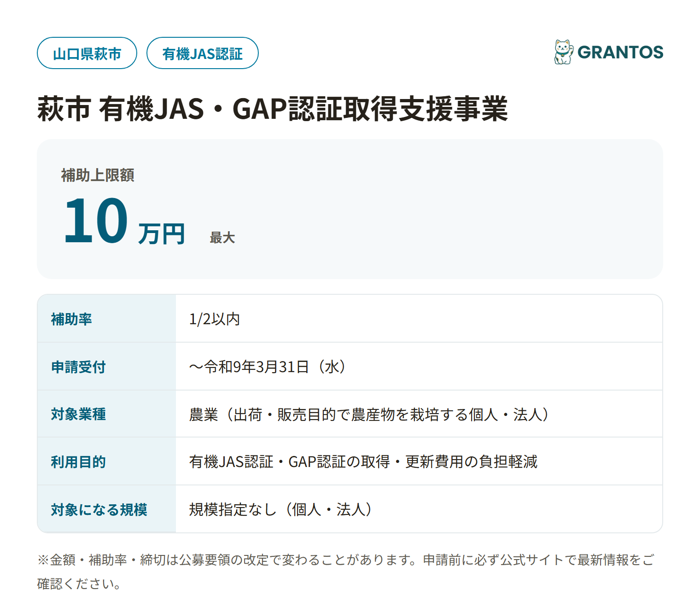Click the 申請受付 row header
This screenshot has height=607, width=700.
[107, 367]
